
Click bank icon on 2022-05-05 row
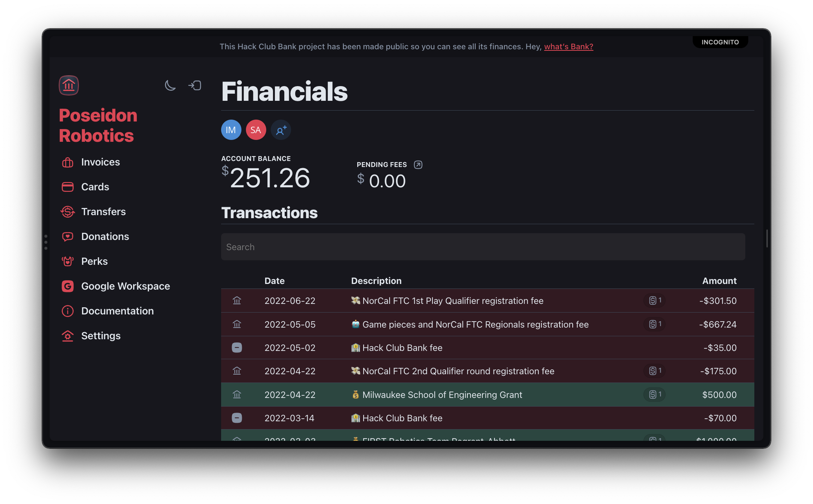(x=237, y=324)
